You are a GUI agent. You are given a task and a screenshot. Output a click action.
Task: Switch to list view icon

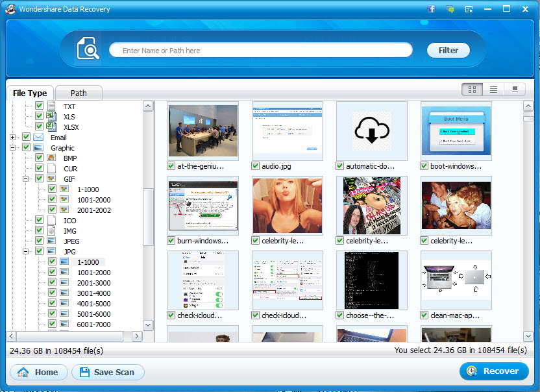pos(493,90)
